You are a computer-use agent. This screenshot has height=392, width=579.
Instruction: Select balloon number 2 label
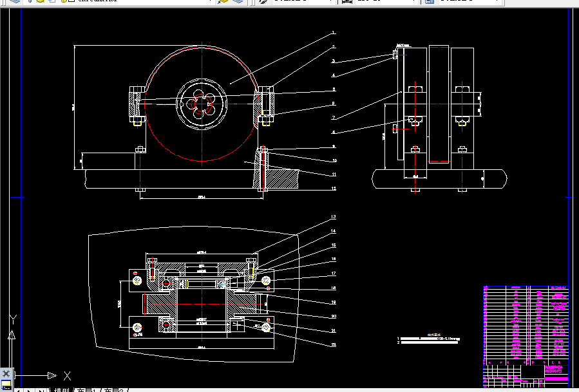334,47
